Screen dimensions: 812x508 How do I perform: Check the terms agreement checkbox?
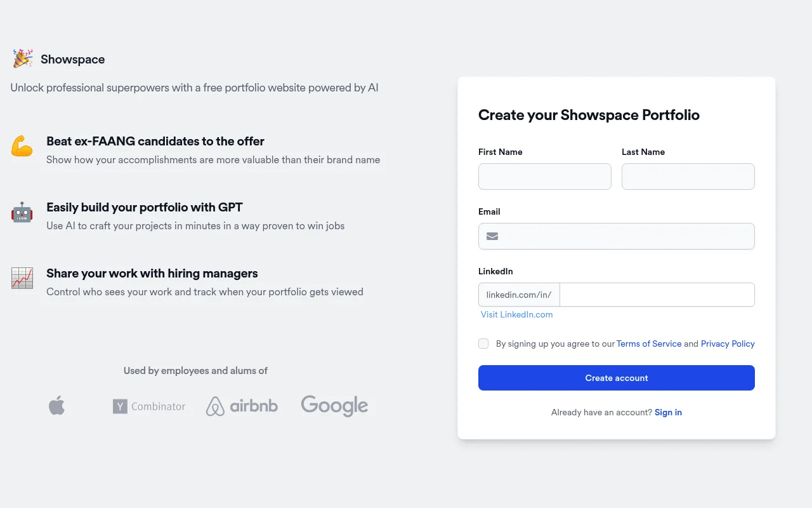tap(483, 344)
